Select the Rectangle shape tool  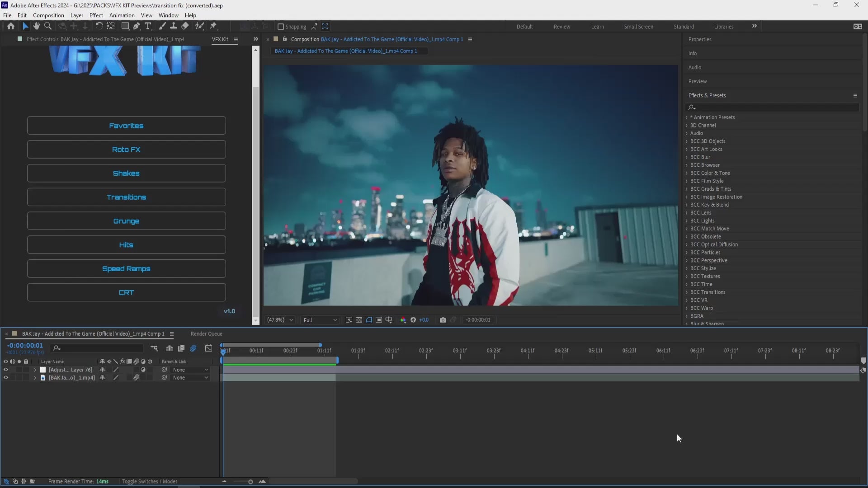[x=125, y=26]
